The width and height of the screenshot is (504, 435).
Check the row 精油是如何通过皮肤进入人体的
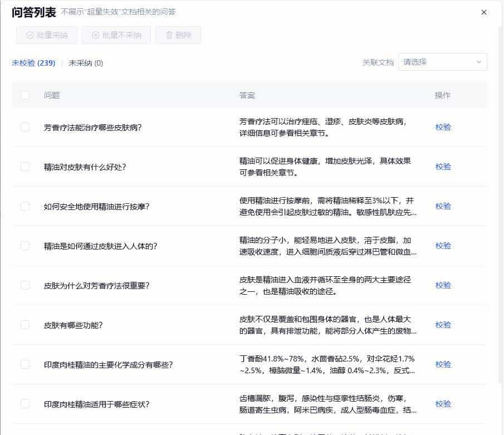[25, 246]
